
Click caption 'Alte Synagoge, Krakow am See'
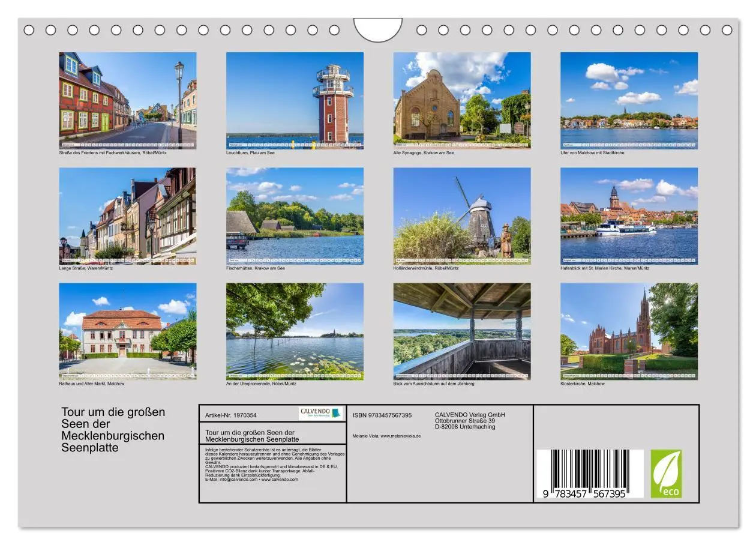click(424, 153)
